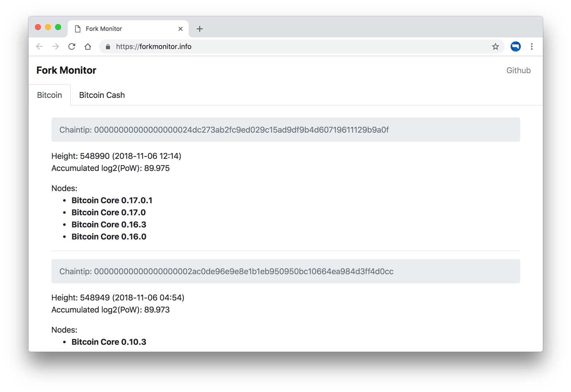Open Chrome three-dot menu
The width and height of the screenshot is (571, 392).
point(532,47)
